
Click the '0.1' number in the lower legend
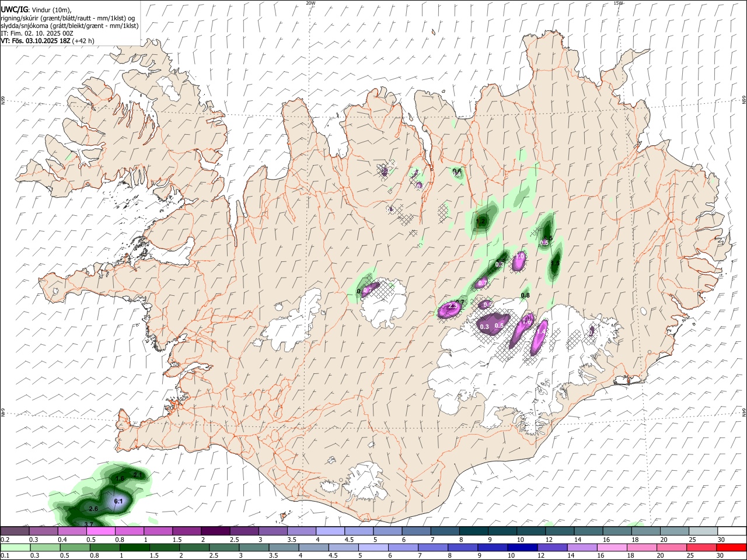(x=5, y=556)
